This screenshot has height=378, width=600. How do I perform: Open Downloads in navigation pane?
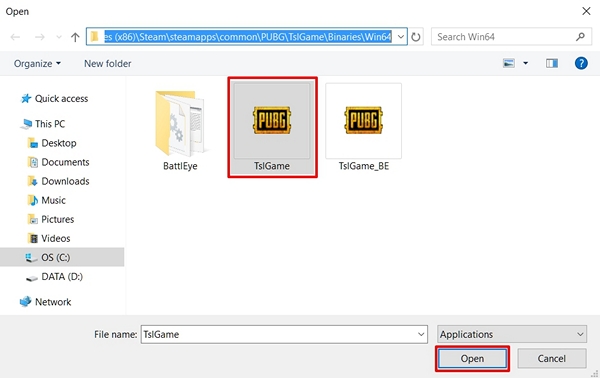[x=59, y=181]
